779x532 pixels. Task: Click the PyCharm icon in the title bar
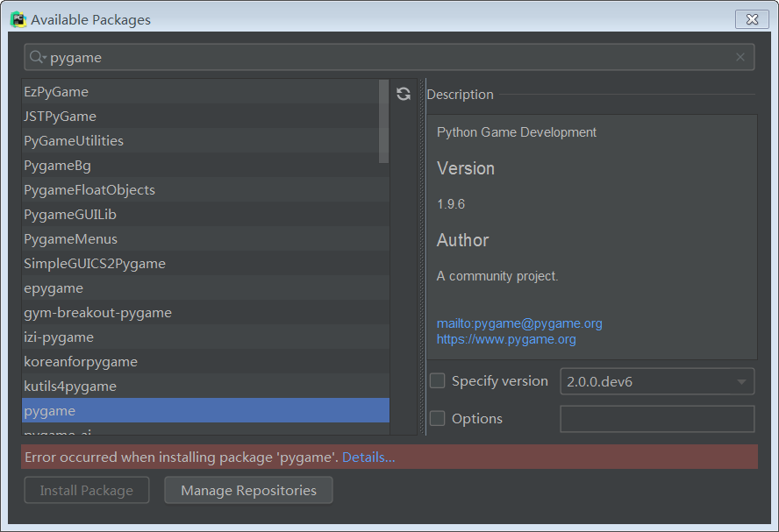coord(18,19)
